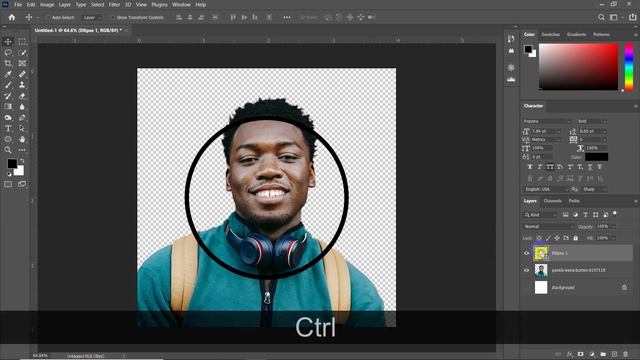The width and height of the screenshot is (640, 360).
Task: Toggle lock all padlock in Layers panel
Action: 576,238
